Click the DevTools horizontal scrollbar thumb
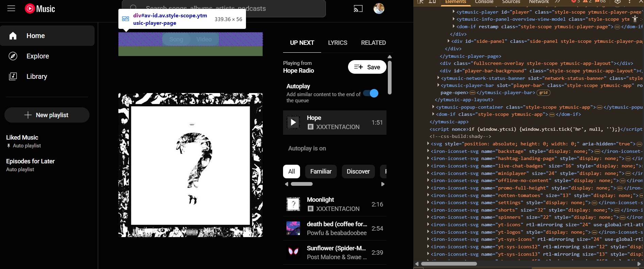The height and width of the screenshot is (269, 644). pyautogui.click(x=449, y=264)
